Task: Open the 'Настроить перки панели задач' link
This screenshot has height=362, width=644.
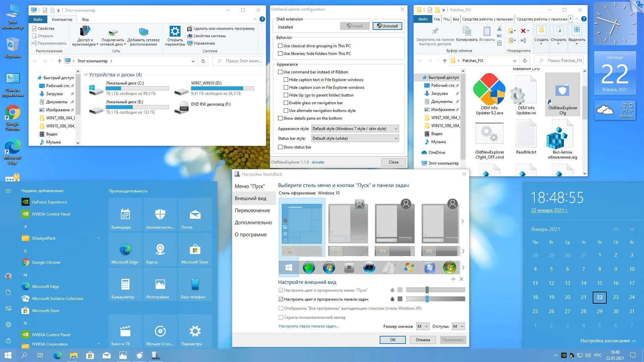Action: click(x=309, y=326)
